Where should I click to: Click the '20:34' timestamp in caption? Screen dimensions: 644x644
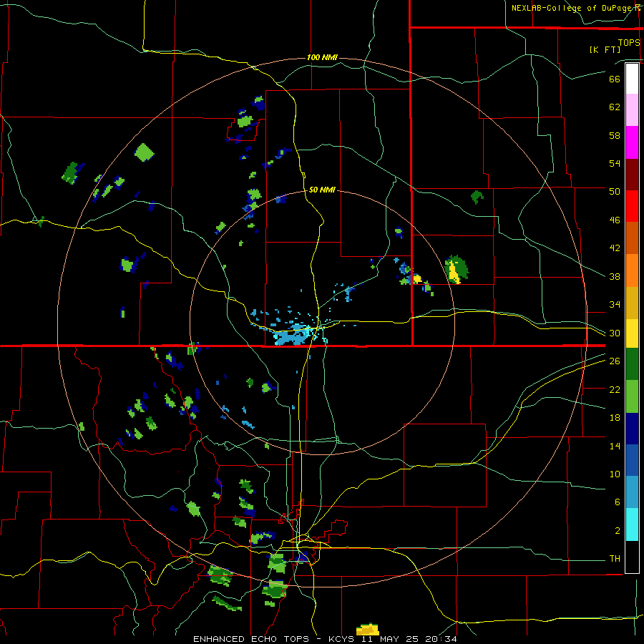(443, 639)
